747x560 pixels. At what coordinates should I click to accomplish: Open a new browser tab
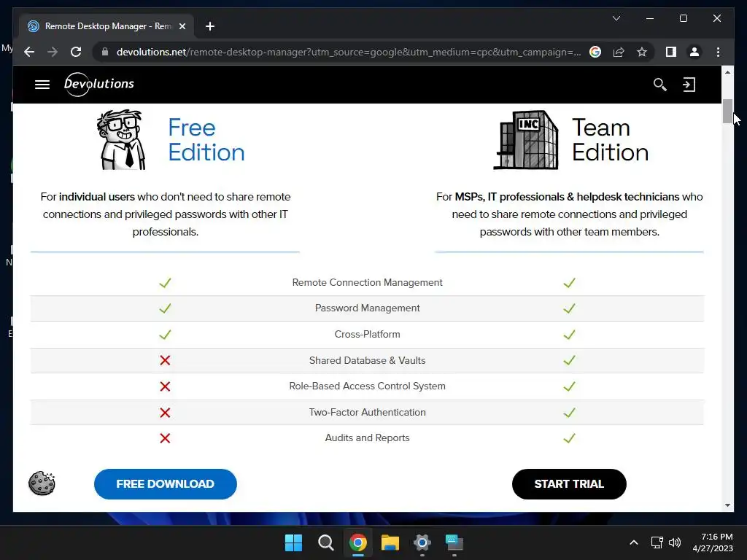[x=209, y=26]
